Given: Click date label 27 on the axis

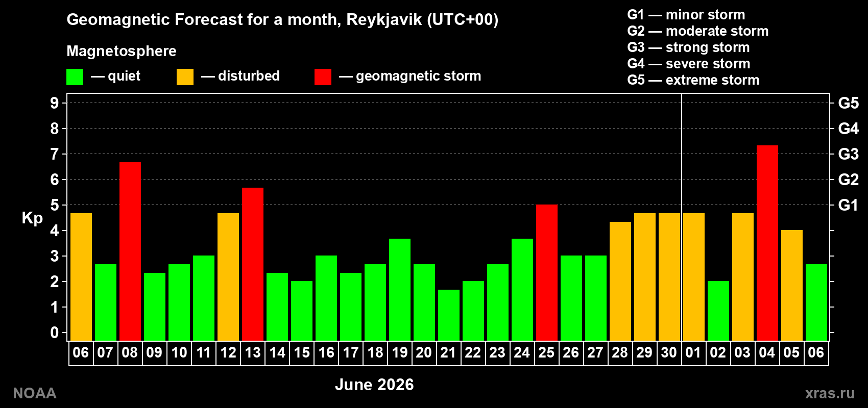Looking at the screenshot, I should [595, 352].
